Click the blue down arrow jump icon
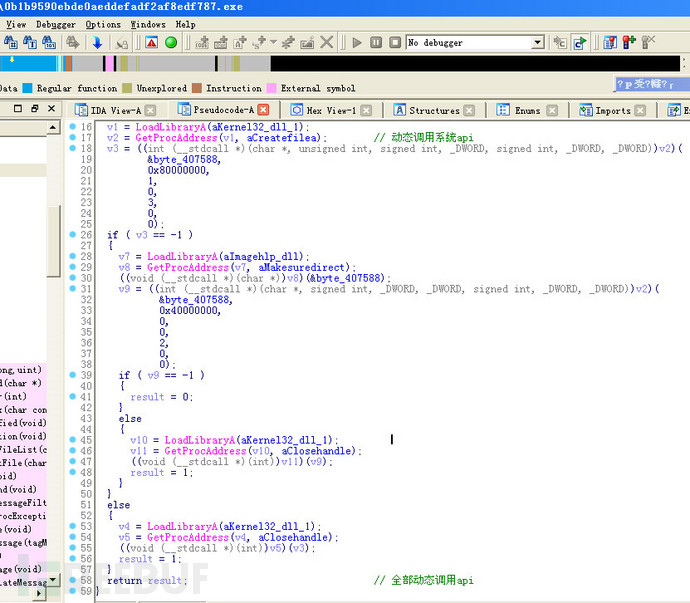The height and width of the screenshot is (603, 690). [97, 43]
